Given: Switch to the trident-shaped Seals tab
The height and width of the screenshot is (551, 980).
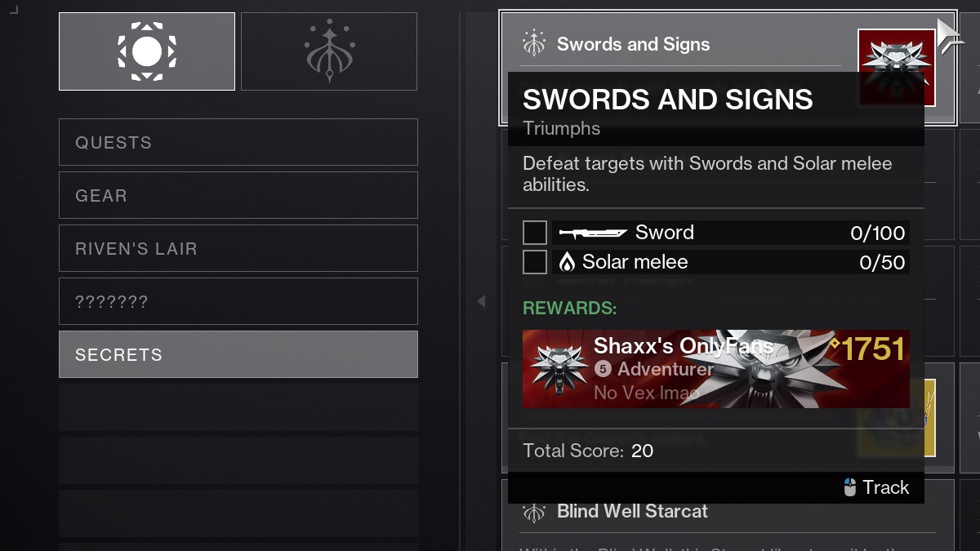Looking at the screenshot, I should pyautogui.click(x=329, y=51).
